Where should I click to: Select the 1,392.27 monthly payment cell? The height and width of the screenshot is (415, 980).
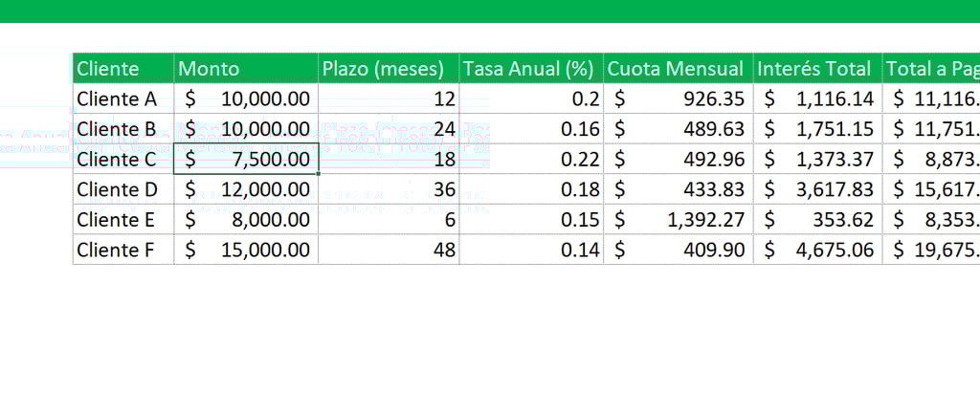coord(678,220)
